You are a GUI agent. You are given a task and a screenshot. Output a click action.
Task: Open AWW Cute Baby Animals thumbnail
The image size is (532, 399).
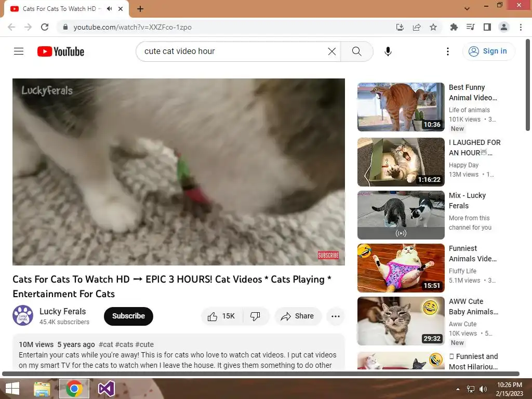(x=401, y=321)
